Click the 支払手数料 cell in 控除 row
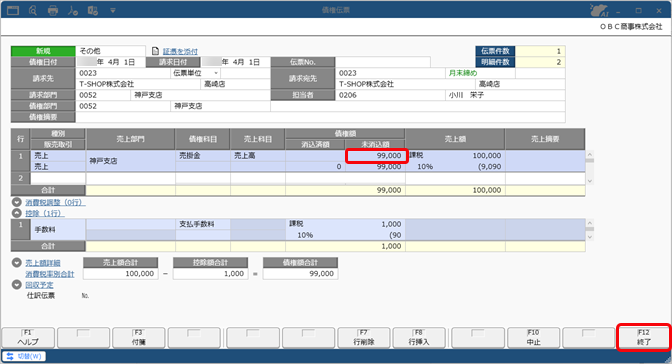 (x=203, y=224)
